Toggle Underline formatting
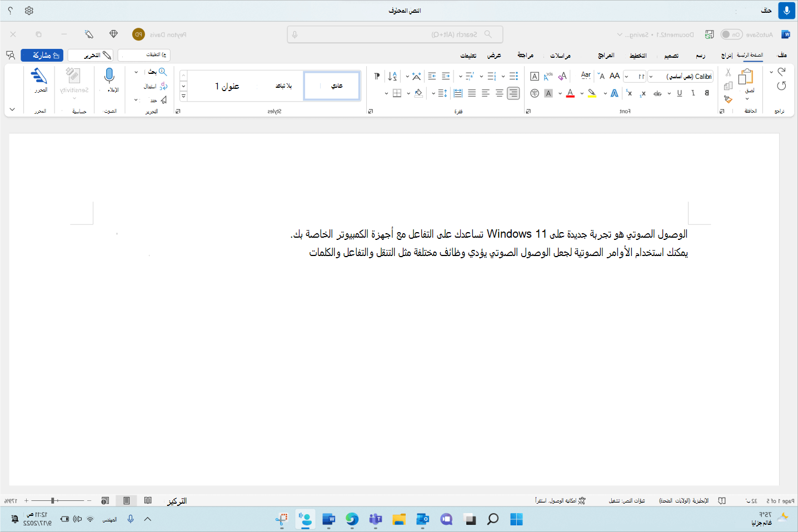Image resolution: width=798 pixels, height=532 pixels. tap(679, 93)
